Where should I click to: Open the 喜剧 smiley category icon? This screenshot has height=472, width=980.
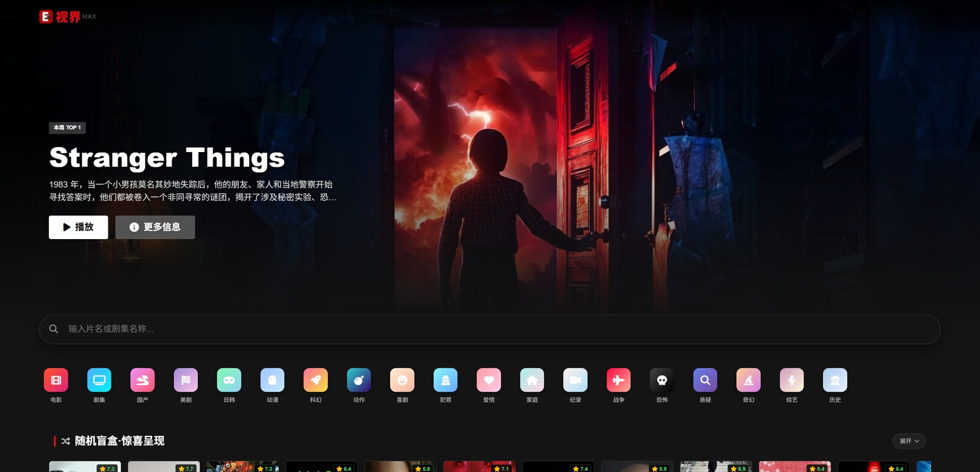[402, 380]
